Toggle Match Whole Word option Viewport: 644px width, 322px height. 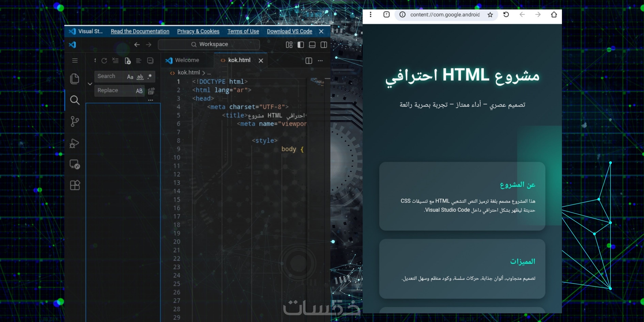(x=140, y=76)
